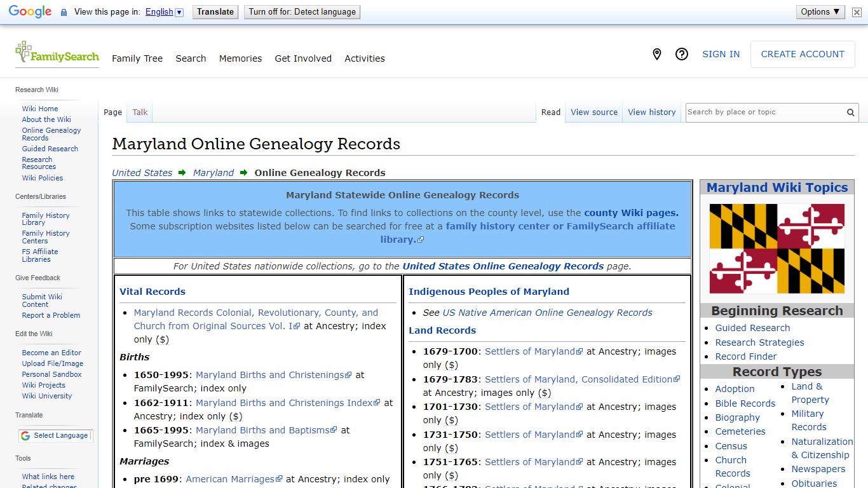Image resolution: width=868 pixels, height=488 pixels.
Task: Click the Maryland state flag image
Action: pos(777,248)
